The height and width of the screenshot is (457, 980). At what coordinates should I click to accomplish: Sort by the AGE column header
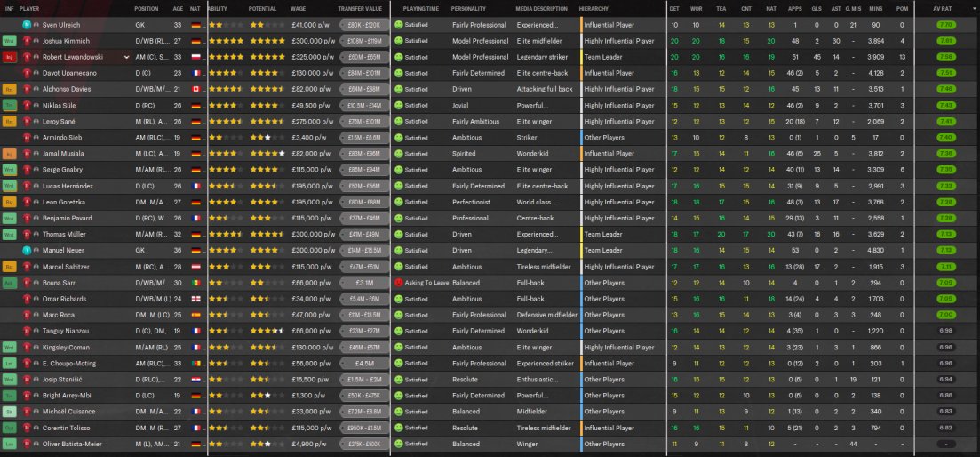coord(178,9)
